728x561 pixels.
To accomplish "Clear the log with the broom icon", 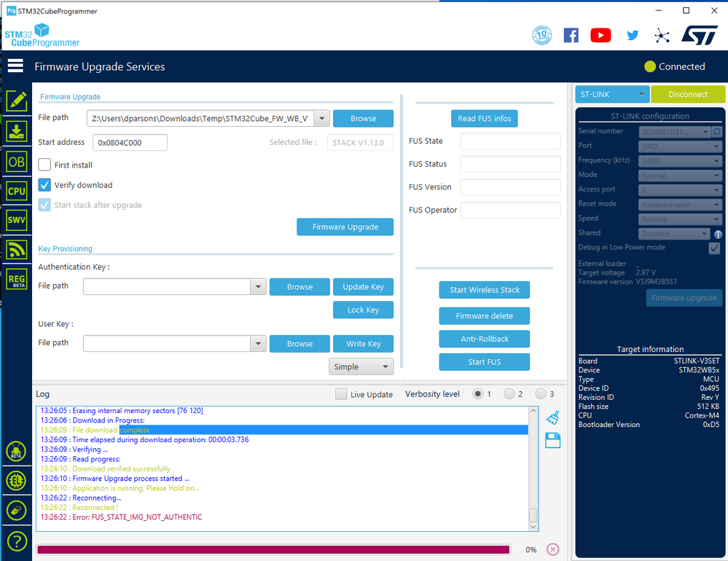I will pyautogui.click(x=553, y=417).
